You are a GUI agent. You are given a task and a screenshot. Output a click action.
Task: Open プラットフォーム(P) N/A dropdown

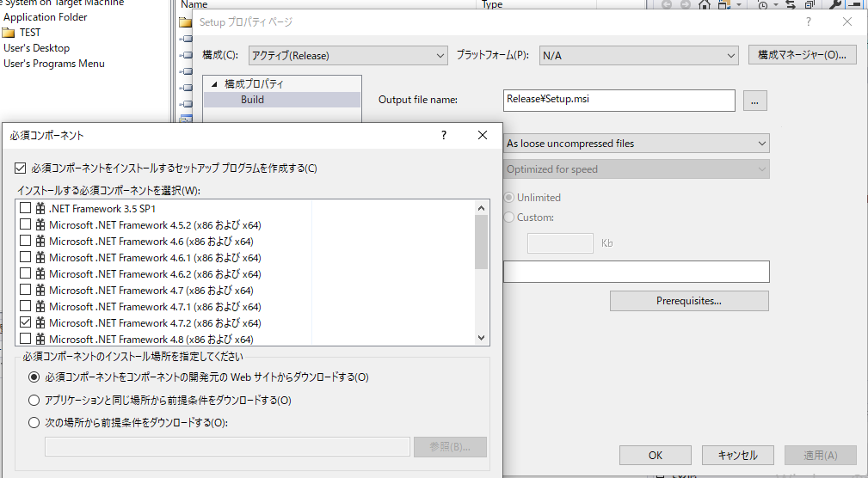pyautogui.click(x=639, y=55)
